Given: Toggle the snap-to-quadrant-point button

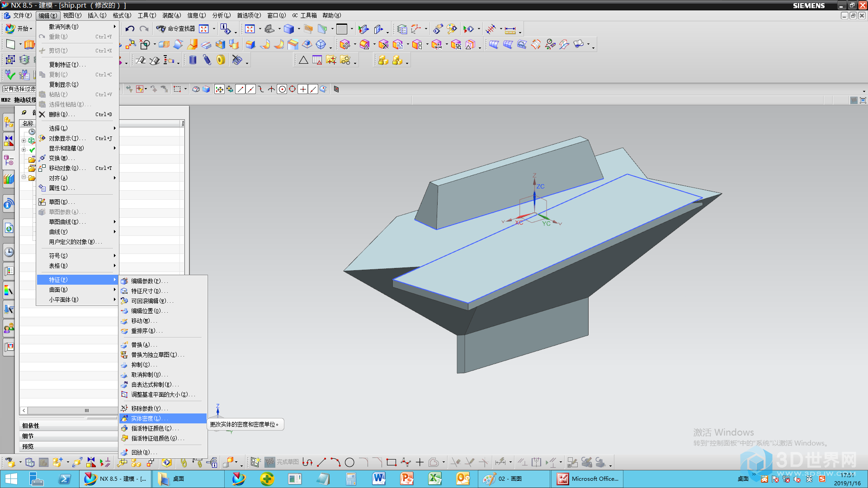Looking at the screenshot, I should pos(292,89).
